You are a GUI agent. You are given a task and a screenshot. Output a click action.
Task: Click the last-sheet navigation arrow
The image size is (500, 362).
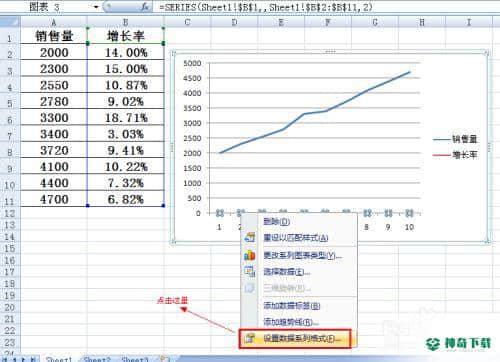pos(33,359)
